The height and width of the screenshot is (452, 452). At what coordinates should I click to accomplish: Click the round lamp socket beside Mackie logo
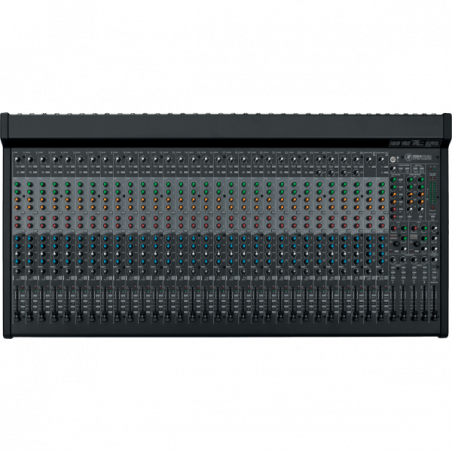tap(393, 159)
